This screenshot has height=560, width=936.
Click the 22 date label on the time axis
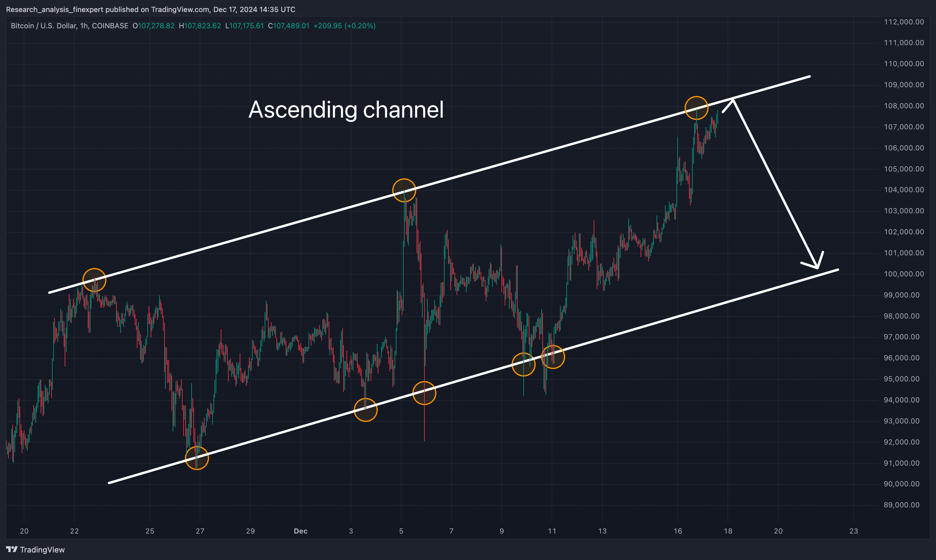[74, 531]
